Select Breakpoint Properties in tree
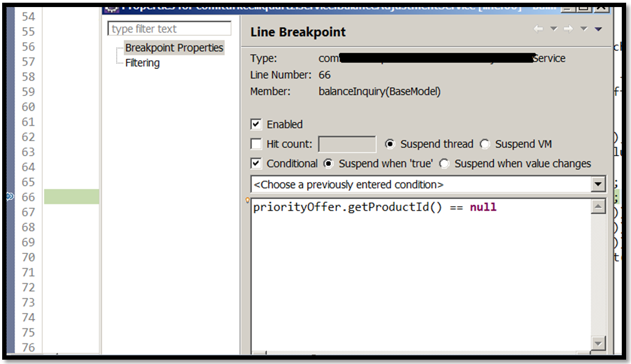Image resolution: width=631 pixels, height=364 pixels. tap(174, 48)
